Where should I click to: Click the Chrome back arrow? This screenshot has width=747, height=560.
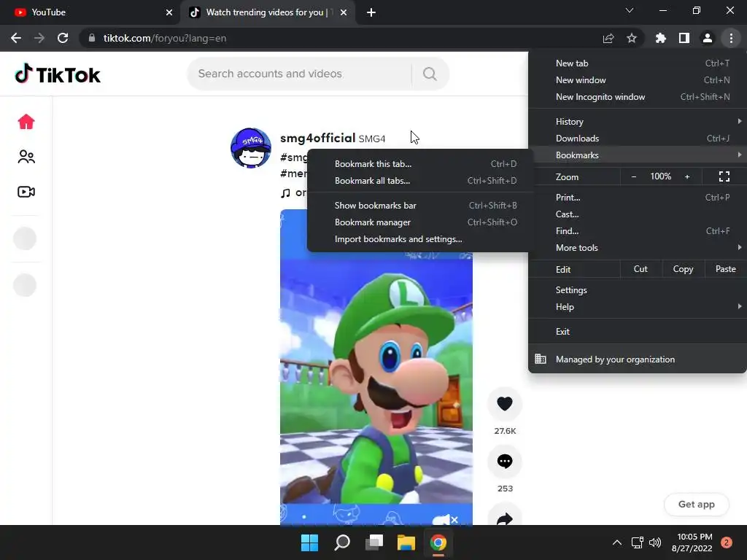click(16, 38)
